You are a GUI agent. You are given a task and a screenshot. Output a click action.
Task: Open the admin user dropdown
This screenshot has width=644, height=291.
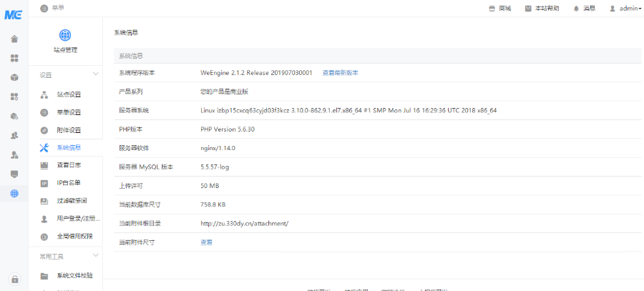pyautogui.click(x=625, y=9)
